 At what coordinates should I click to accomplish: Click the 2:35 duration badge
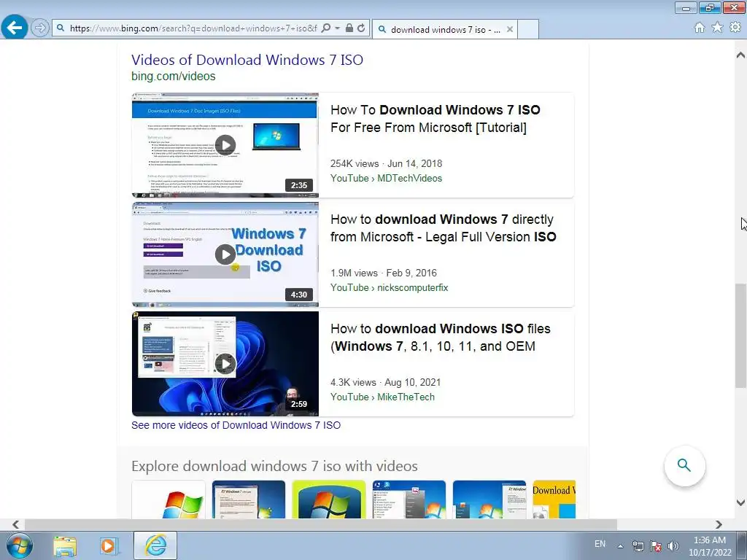pos(299,185)
